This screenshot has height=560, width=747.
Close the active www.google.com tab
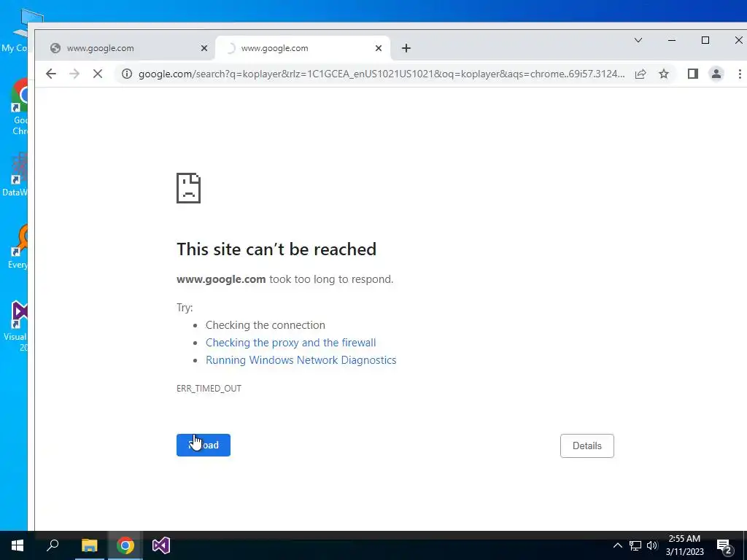tap(379, 48)
